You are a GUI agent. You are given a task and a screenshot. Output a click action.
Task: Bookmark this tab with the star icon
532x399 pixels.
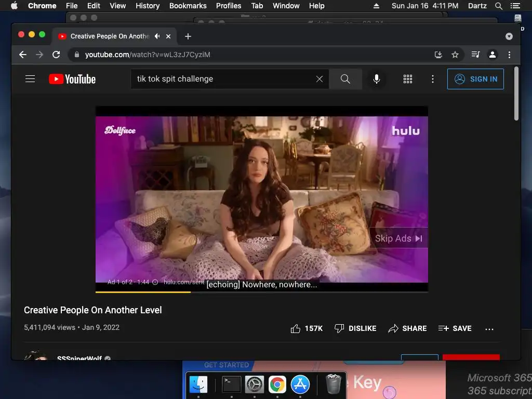(455, 55)
